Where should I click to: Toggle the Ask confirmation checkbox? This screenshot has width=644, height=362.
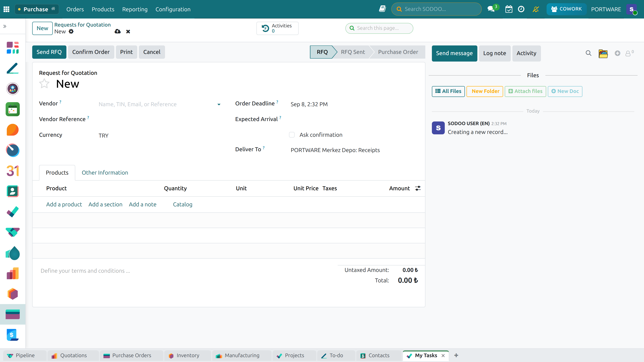pos(292,135)
